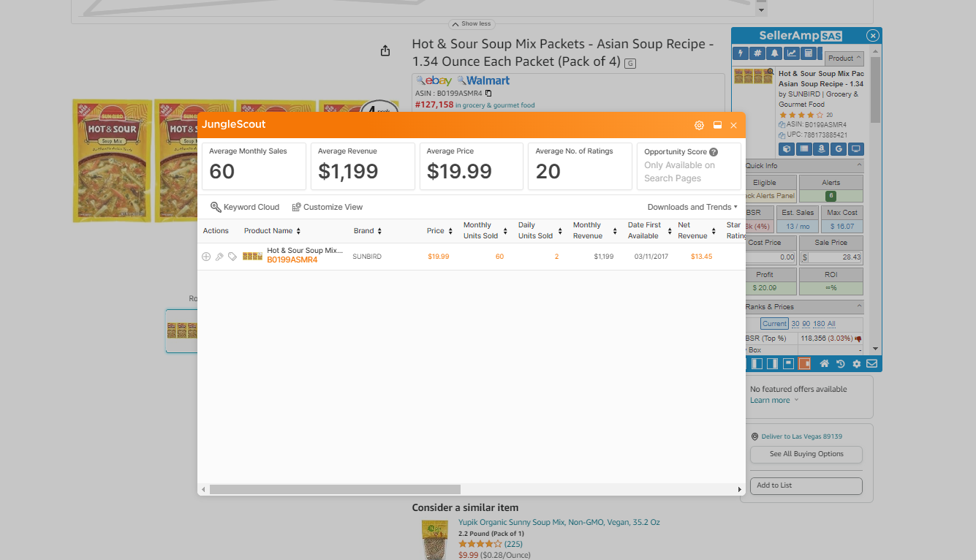Select All range in Ranks & Prices

pyautogui.click(x=831, y=324)
